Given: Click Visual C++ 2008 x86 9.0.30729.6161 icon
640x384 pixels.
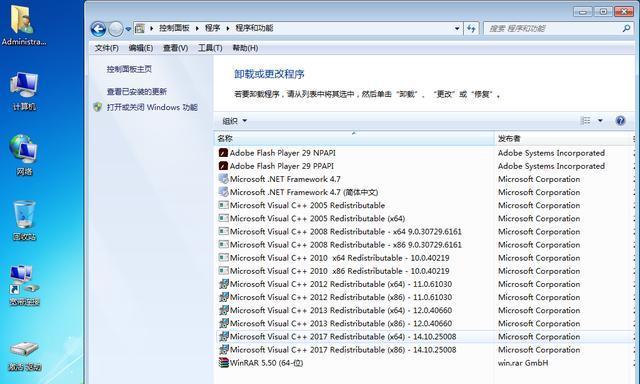Looking at the screenshot, I should [223, 244].
